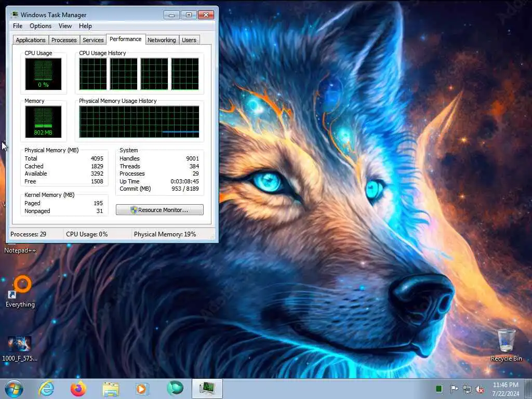The height and width of the screenshot is (399, 532).
Task: Select the Everything desktop shortcut
Action: coord(20,292)
